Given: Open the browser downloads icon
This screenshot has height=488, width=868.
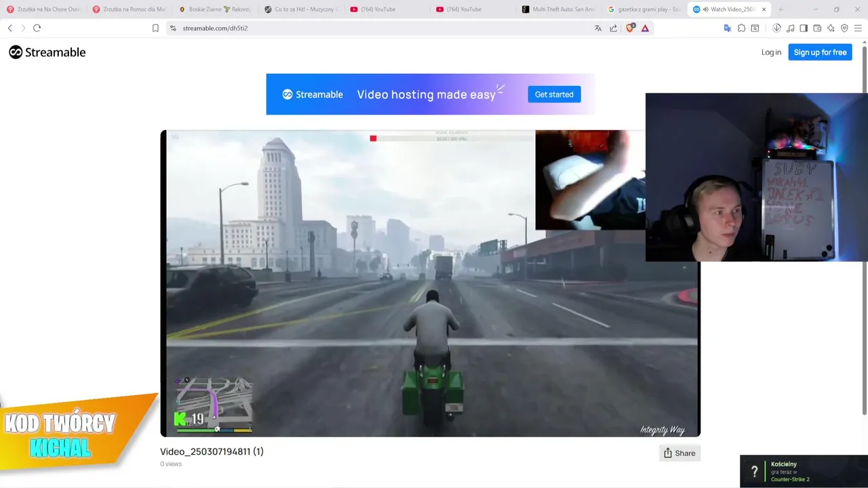Looking at the screenshot, I should [x=776, y=28].
